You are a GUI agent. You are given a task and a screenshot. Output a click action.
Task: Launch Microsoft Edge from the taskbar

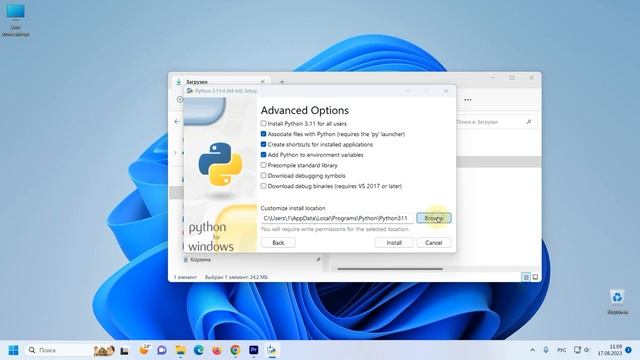tap(199, 350)
